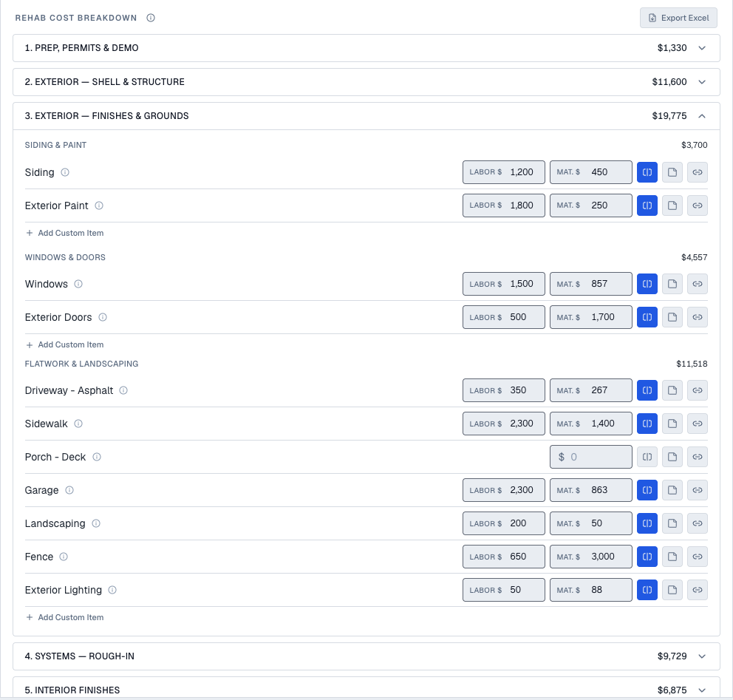Edit the Siding labor cost field
The height and width of the screenshot is (700, 733).
pyautogui.click(x=504, y=172)
